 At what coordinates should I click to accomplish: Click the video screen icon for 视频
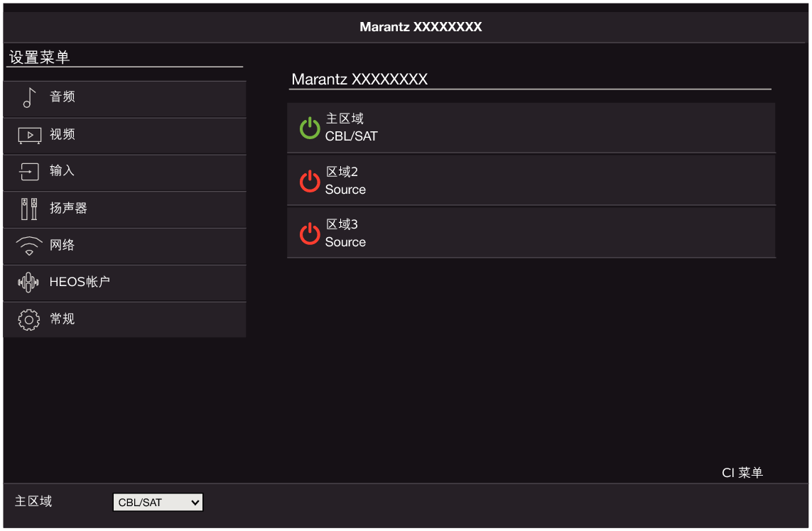click(x=30, y=135)
